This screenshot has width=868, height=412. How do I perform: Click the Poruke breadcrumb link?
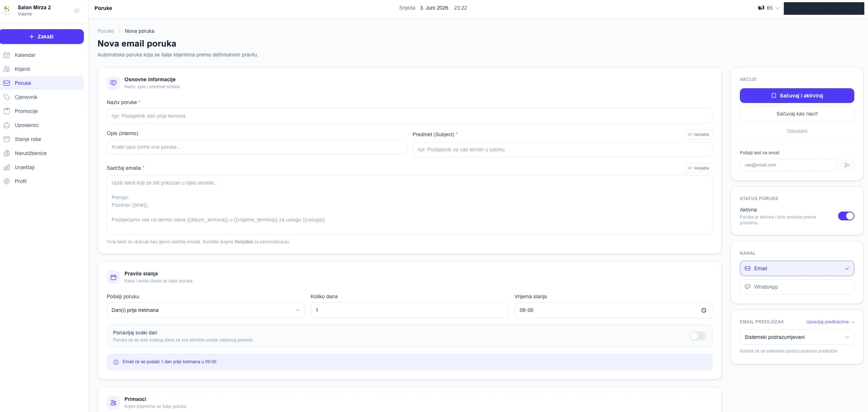coord(106,31)
